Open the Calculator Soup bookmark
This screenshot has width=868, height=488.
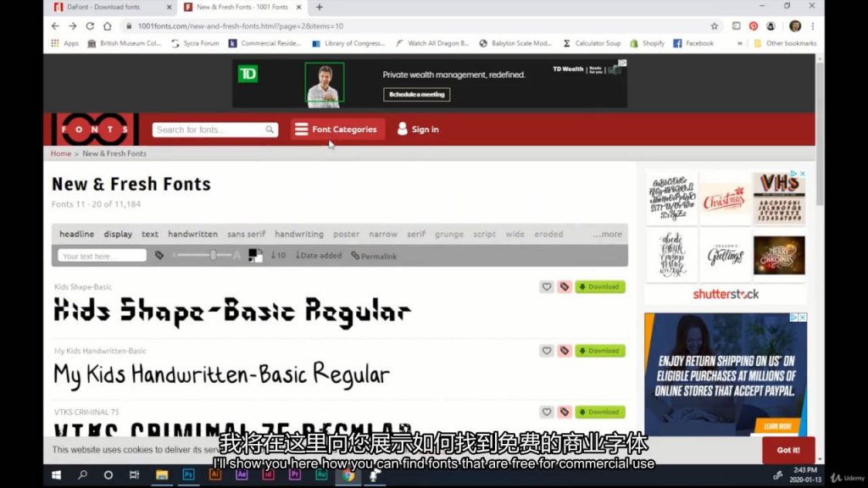pos(592,43)
